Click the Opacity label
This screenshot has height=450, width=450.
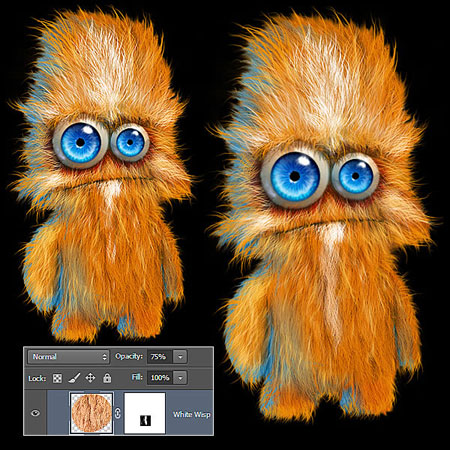coord(129,357)
